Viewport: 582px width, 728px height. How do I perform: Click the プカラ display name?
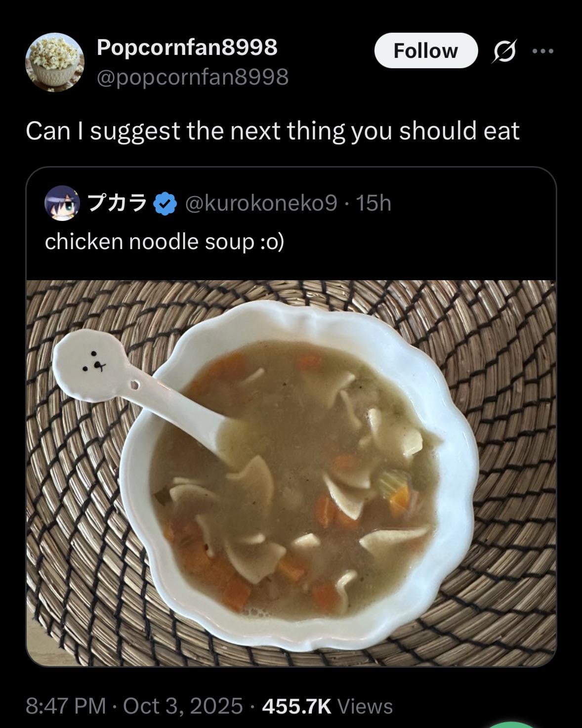tap(117, 203)
